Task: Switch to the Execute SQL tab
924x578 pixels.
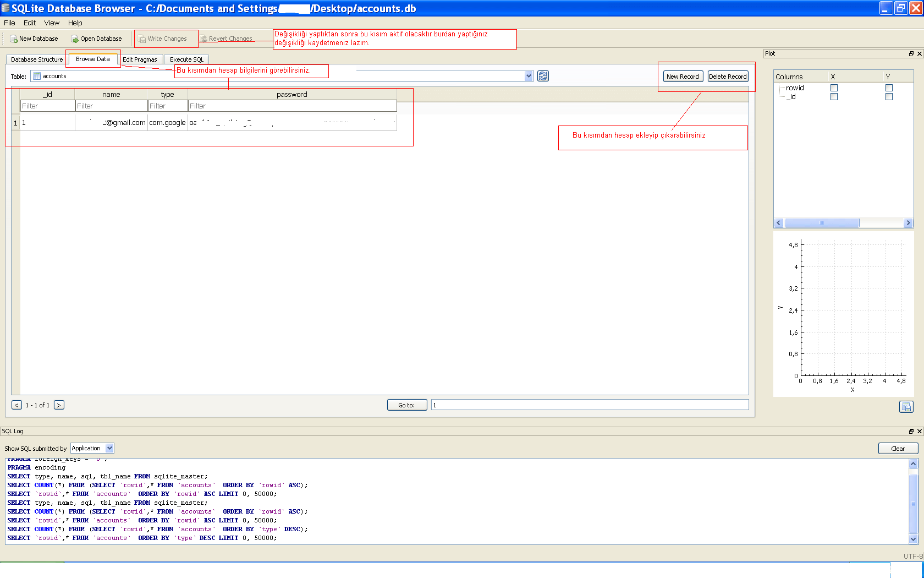Action: click(186, 59)
